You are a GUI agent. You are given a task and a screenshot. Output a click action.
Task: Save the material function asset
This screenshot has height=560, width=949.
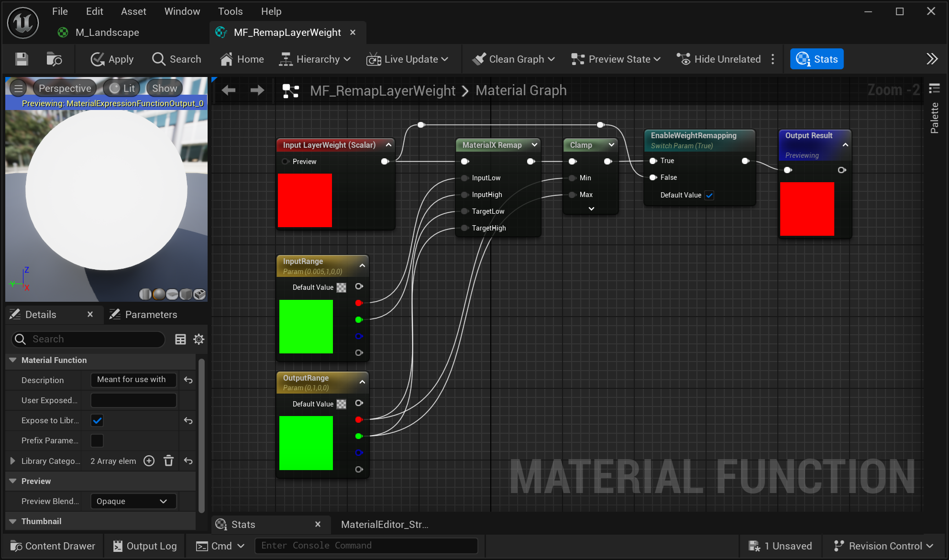click(21, 59)
